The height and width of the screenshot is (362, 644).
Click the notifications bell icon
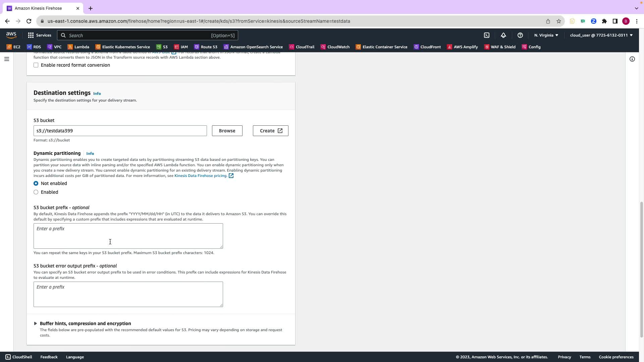(503, 35)
